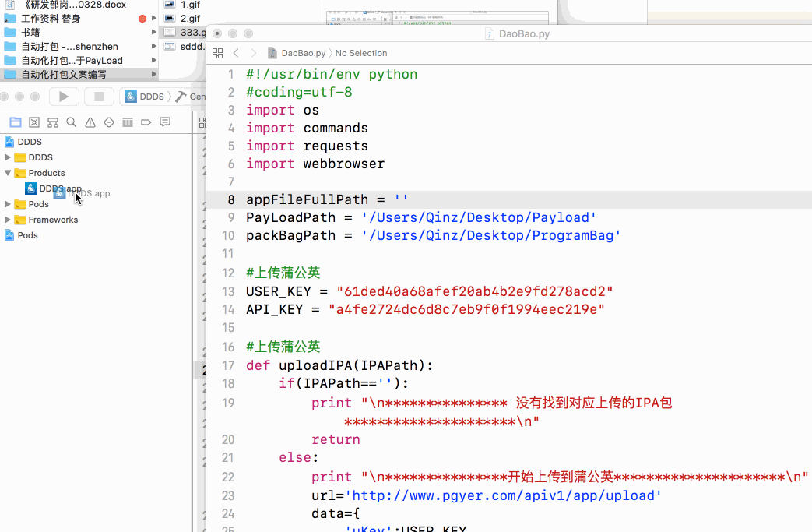812x532 pixels.
Task: Open the Debug navigator icon
Action: [128, 122]
